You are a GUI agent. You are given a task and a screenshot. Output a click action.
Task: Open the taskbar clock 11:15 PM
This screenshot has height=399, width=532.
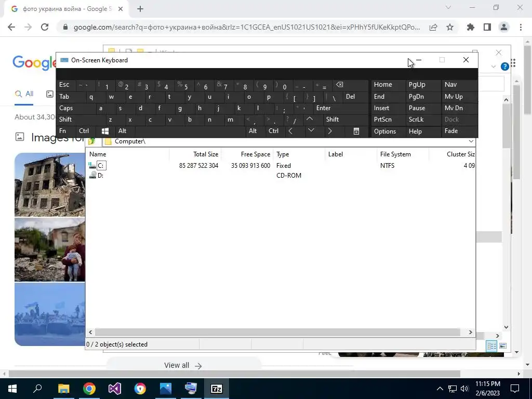click(x=488, y=389)
